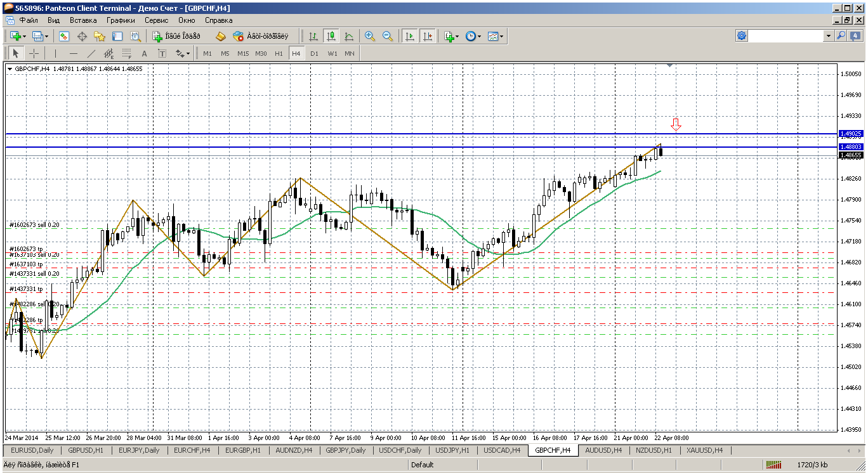Open the Файл menu
The width and height of the screenshot is (868, 473).
[x=29, y=20]
